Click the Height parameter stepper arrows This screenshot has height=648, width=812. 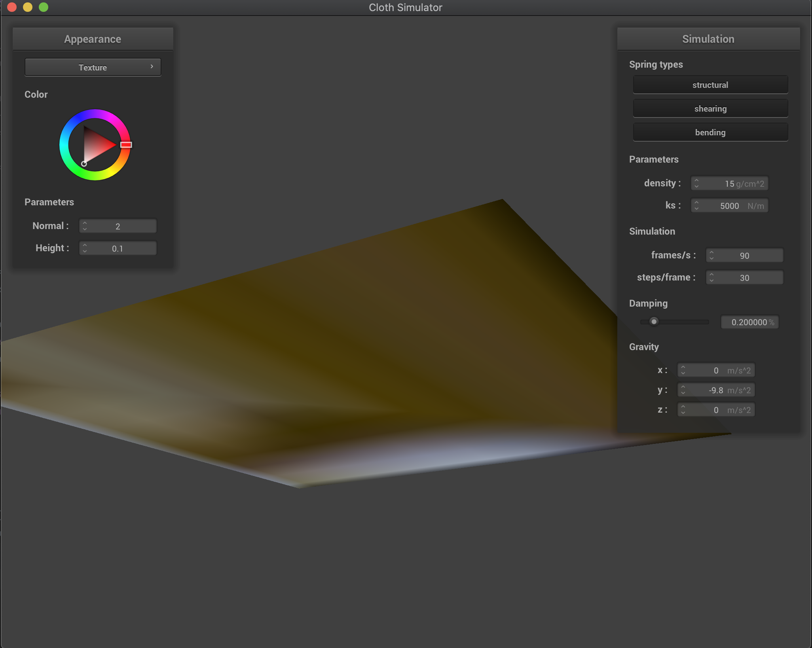pos(85,248)
